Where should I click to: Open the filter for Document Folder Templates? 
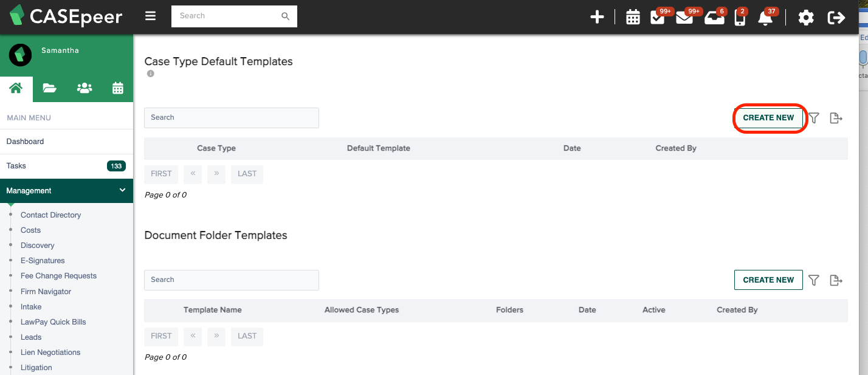pos(813,280)
